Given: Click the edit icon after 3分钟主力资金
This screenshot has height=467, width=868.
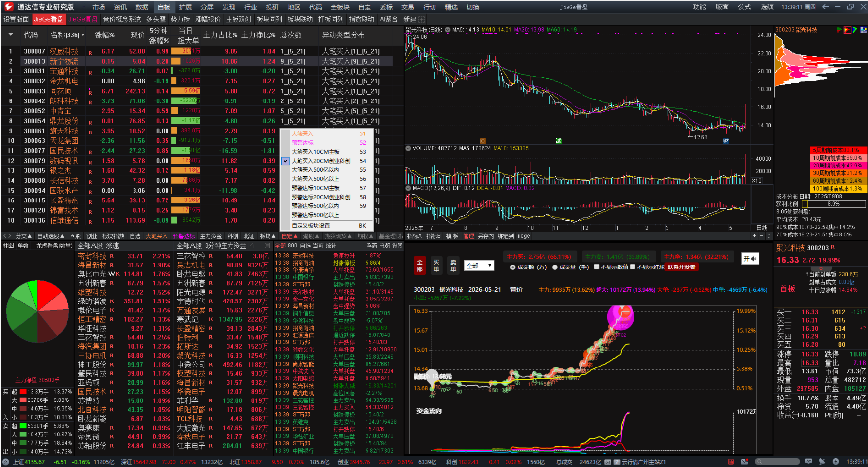Looking at the screenshot, I should click(x=251, y=245).
